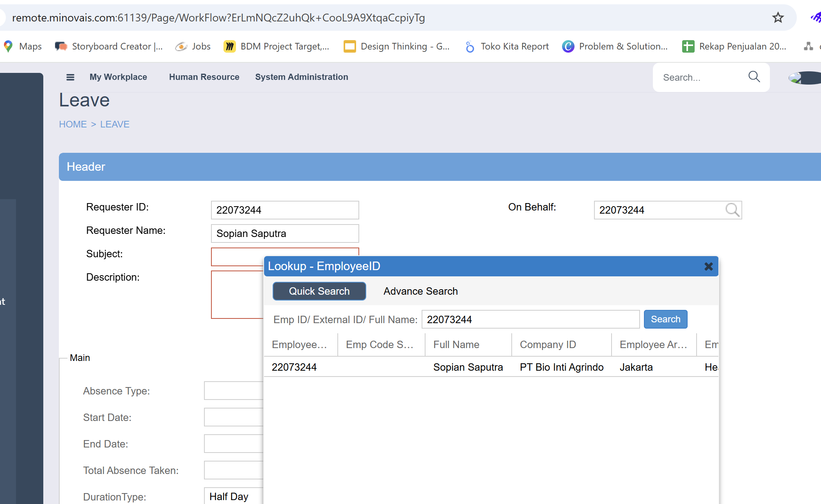Click the Emp ID search input field
This screenshot has height=504, width=821.
[x=530, y=320]
